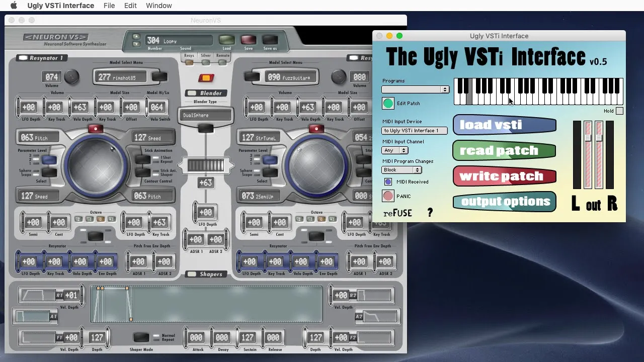Open the Edit menu
The image size is (644, 362).
pos(130,6)
